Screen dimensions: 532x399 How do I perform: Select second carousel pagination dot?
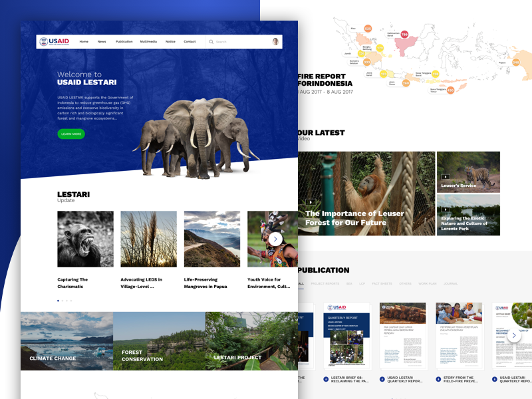pos(63,301)
